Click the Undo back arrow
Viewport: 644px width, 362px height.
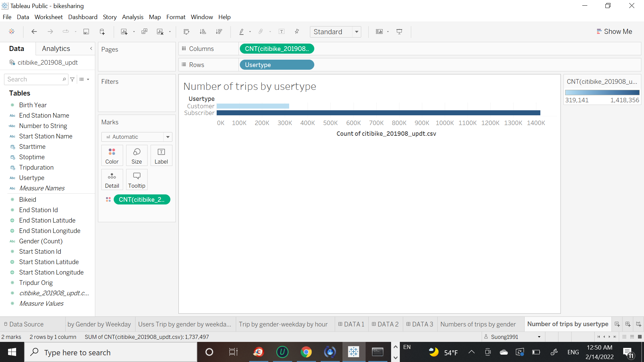coord(34,32)
